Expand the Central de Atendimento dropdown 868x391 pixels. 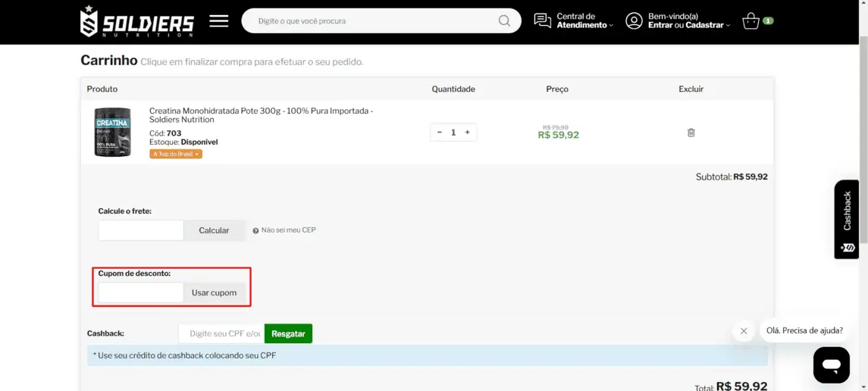pos(585,21)
